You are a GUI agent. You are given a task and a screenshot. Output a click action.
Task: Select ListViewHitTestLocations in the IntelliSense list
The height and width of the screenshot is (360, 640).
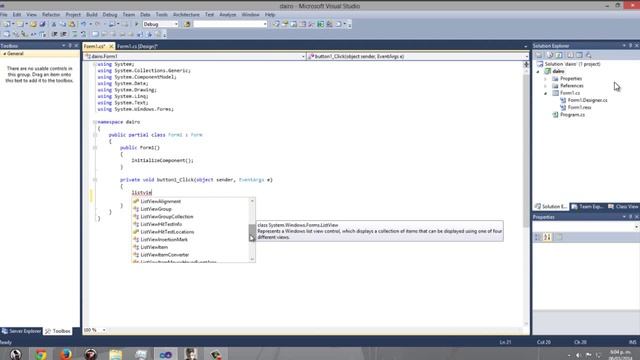coord(167,232)
